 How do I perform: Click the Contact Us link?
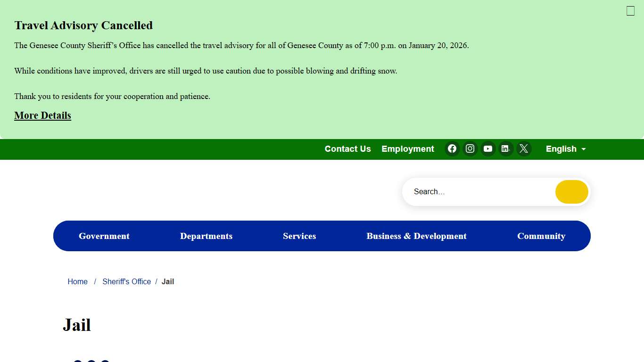pos(347,149)
